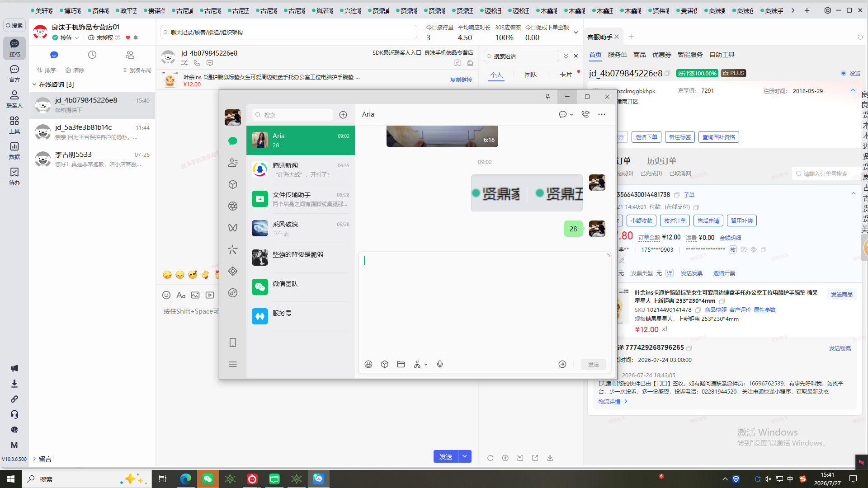The height and width of the screenshot is (488, 868).
Task: Open the more options dots in Aria chat
Action: [x=602, y=114]
